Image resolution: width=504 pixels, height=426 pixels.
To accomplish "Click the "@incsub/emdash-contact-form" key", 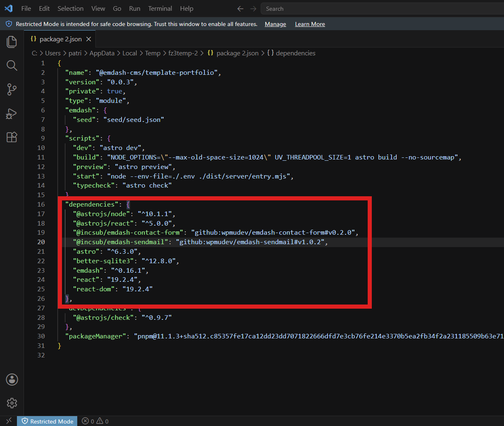I will click(128, 233).
